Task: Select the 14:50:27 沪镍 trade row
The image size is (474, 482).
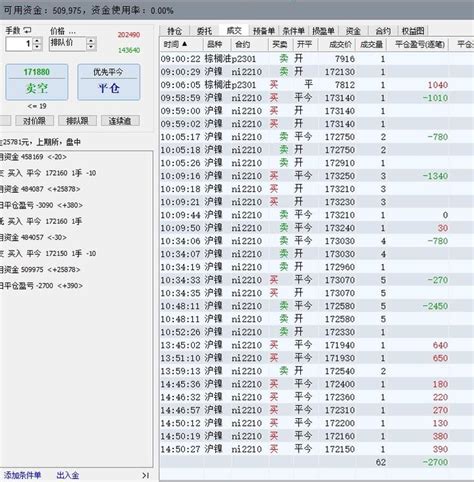Action: (317, 449)
